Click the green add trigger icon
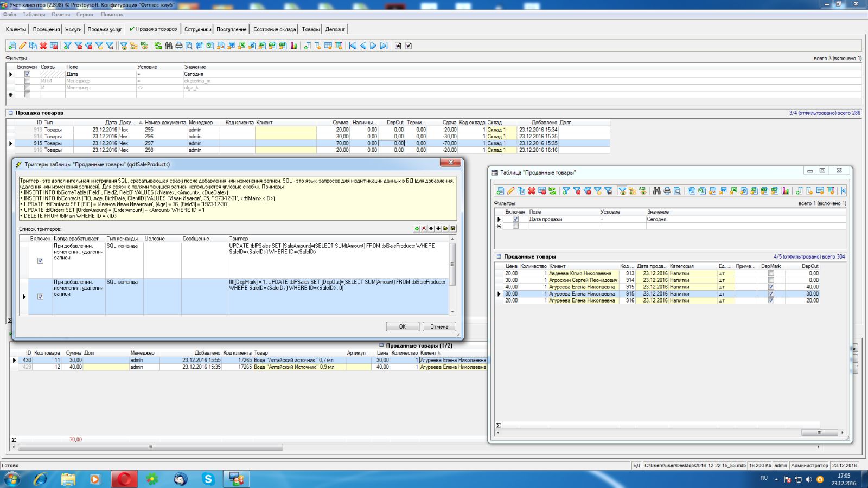Viewport: 868px width, 488px height. pyautogui.click(x=417, y=229)
